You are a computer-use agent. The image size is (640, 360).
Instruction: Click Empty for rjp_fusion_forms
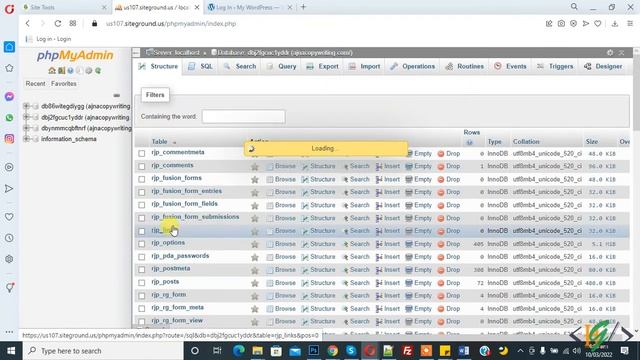[x=418, y=179]
